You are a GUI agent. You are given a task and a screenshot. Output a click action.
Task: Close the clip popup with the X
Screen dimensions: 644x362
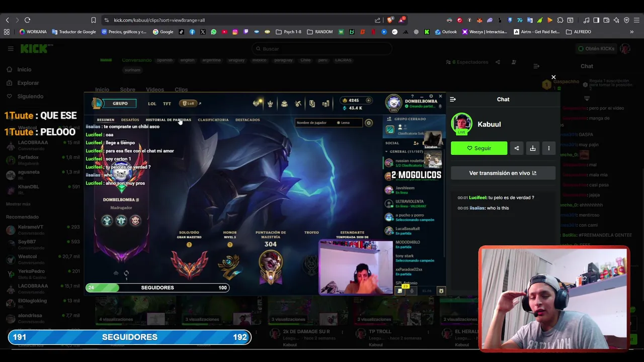(x=553, y=77)
